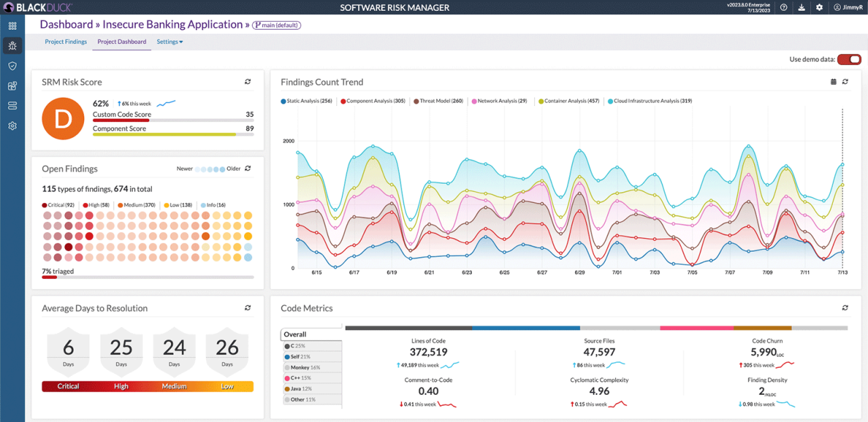This screenshot has width=868, height=422.
Task: Toggle the Static Analysis legend series
Action: pyautogui.click(x=307, y=100)
